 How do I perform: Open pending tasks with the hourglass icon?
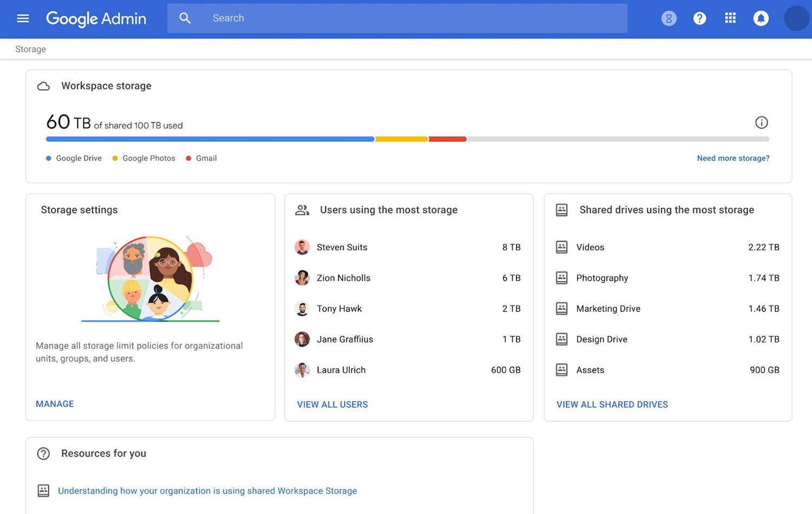(669, 18)
